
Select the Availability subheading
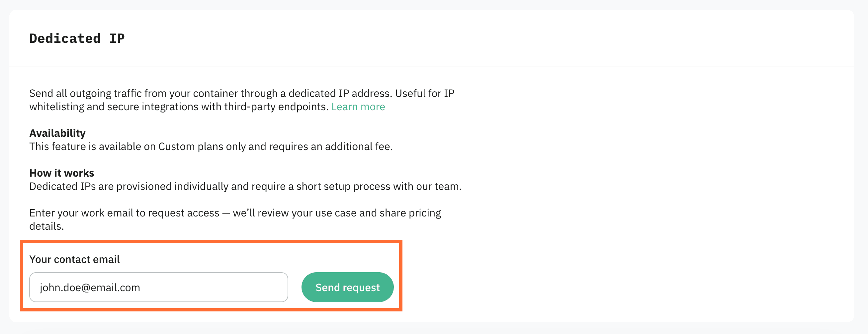tap(57, 133)
